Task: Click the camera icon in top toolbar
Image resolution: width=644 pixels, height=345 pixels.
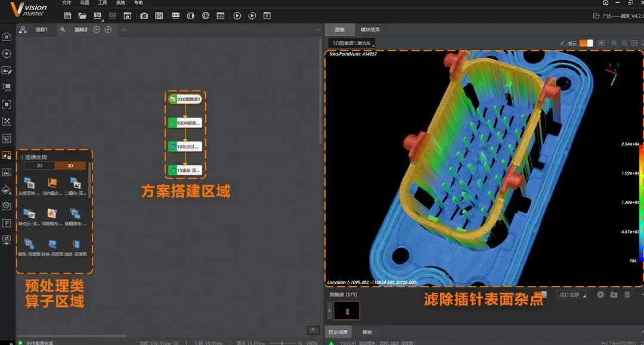Action: point(144,15)
